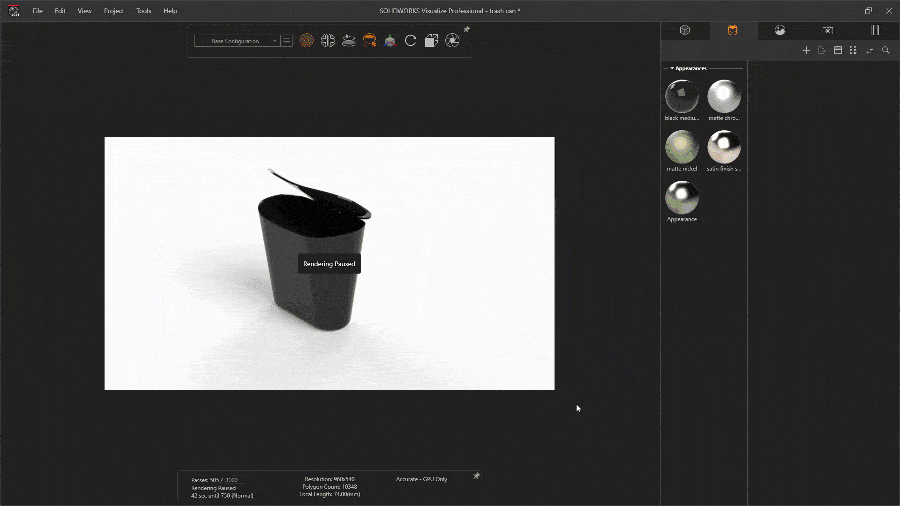This screenshot has height=506, width=900.
Task: Click the circular refresh arrow toolbar icon
Action: coord(410,41)
